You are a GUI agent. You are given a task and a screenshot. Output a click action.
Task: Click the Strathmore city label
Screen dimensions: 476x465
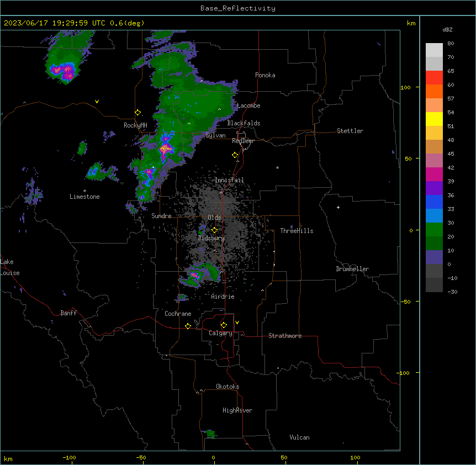pyautogui.click(x=285, y=336)
